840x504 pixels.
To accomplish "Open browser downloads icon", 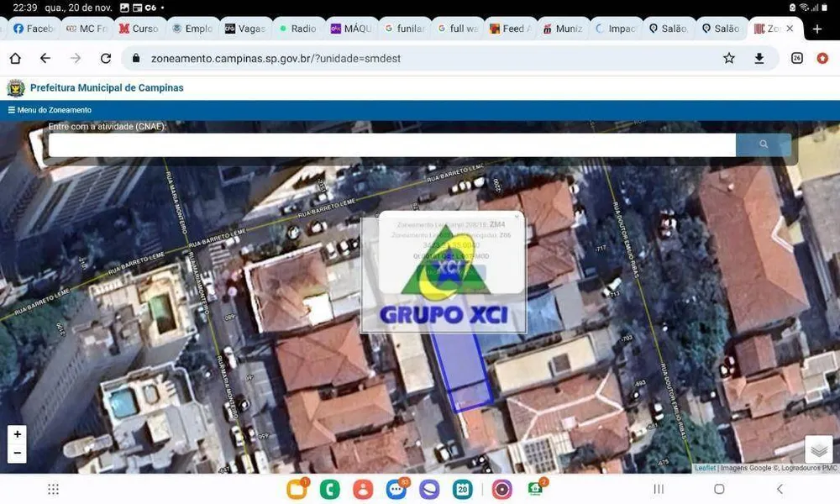I will [759, 59].
